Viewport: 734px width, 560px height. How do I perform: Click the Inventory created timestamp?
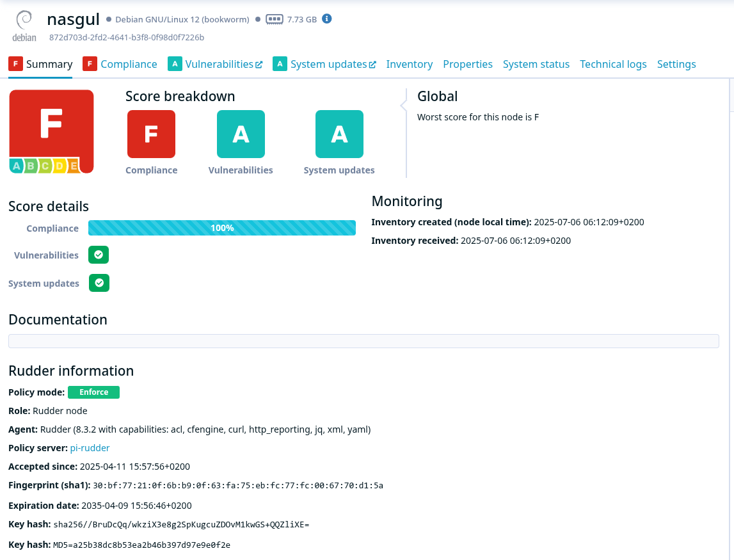pyautogui.click(x=589, y=222)
